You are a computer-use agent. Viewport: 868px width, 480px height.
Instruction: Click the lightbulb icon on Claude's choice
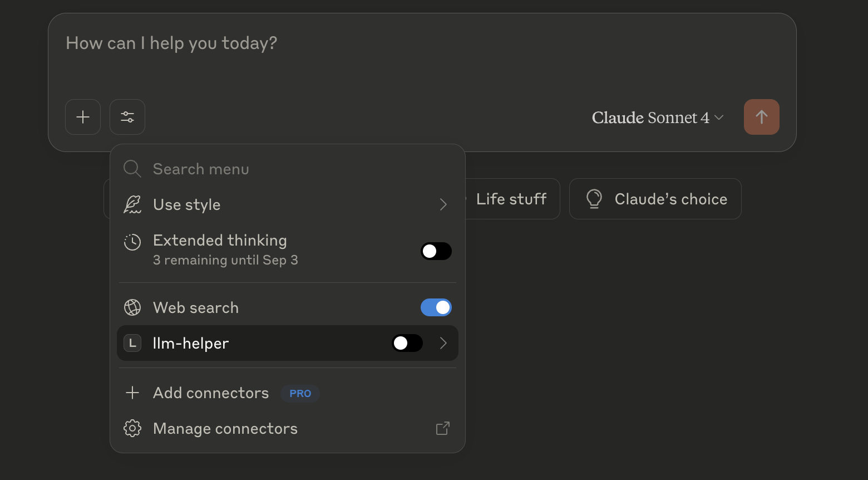click(x=594, y=199)
